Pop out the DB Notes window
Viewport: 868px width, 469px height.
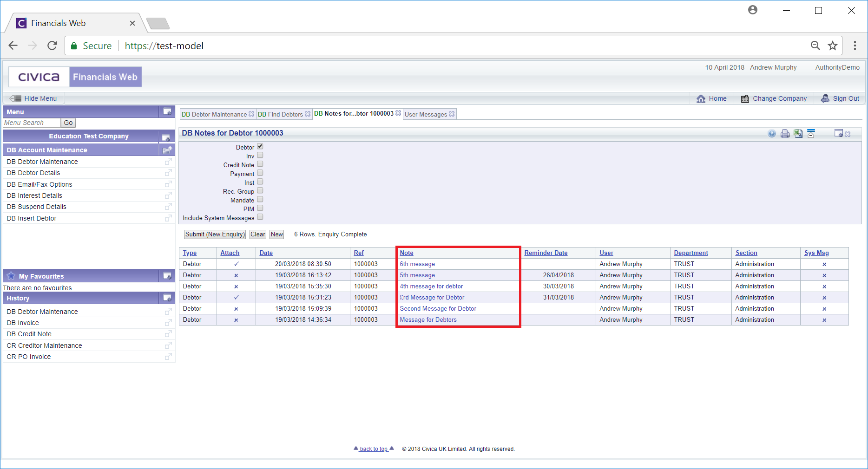838,134
